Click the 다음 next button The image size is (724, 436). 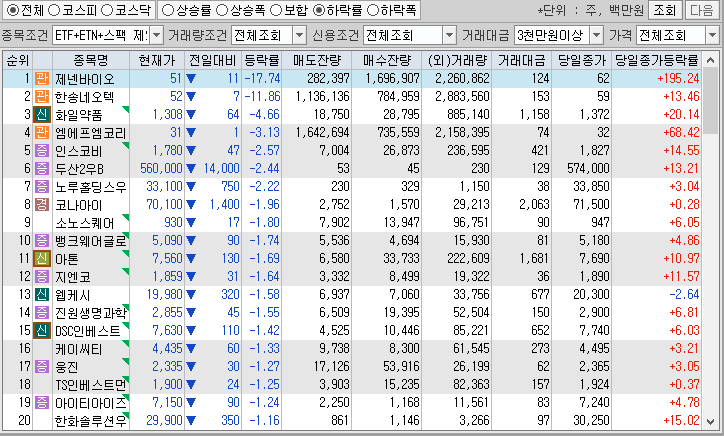coord(702,10)
